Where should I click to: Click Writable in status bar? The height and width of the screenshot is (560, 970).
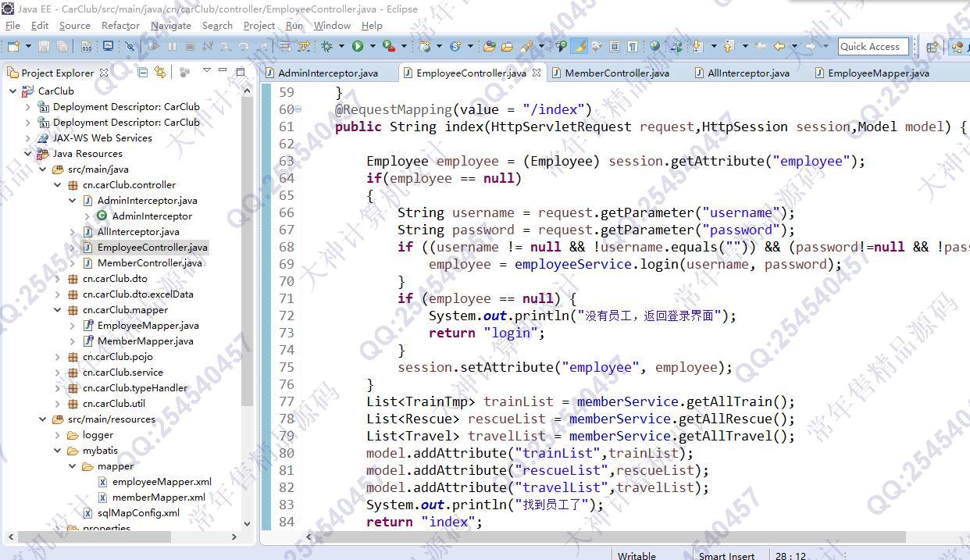637,555
